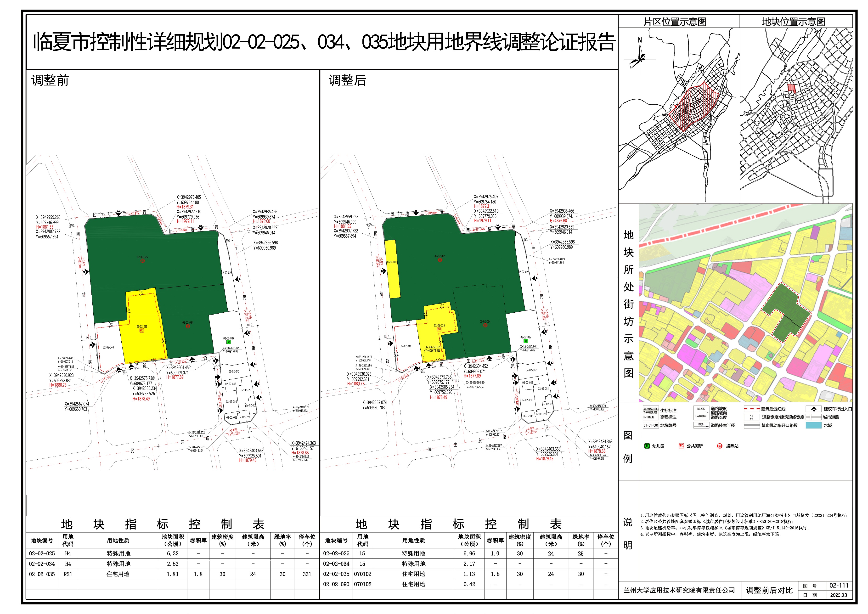Click the red SS heat exchange station legend icon

pyautogui.click(x=719, y=446)
